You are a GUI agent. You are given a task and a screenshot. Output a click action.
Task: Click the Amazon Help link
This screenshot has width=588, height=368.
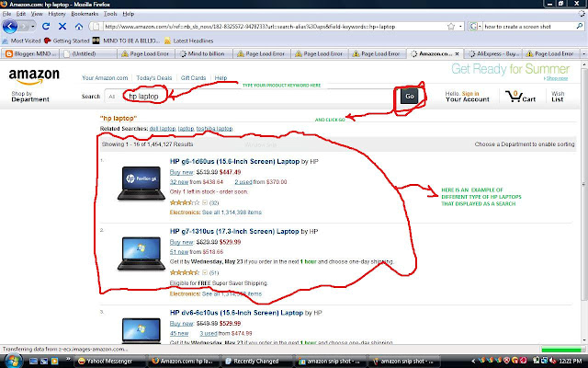(x=220, y=77)
